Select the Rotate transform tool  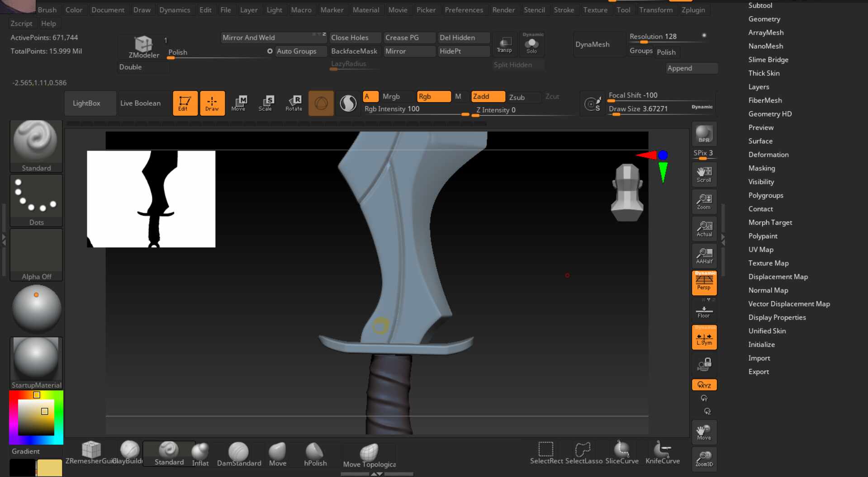click(294, 103)
